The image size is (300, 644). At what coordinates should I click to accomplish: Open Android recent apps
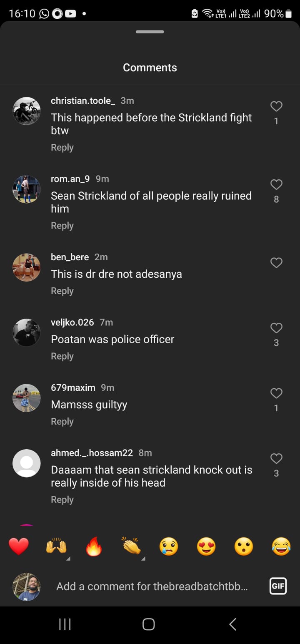[65, 624]
